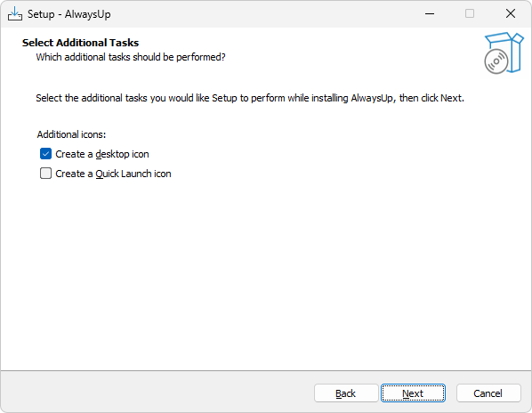Click the 'Select Additional Tasks' heading

click(80, 43)
